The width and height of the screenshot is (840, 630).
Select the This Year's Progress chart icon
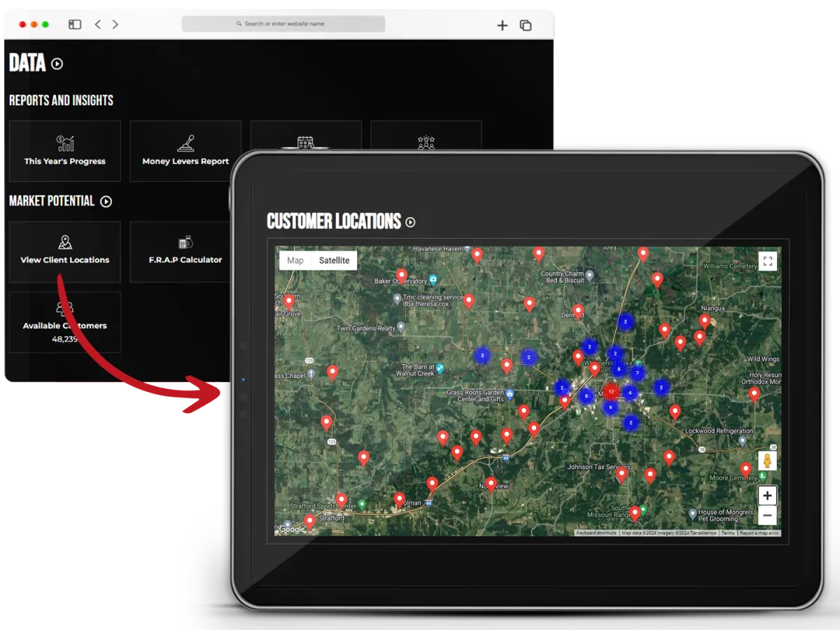65,143
